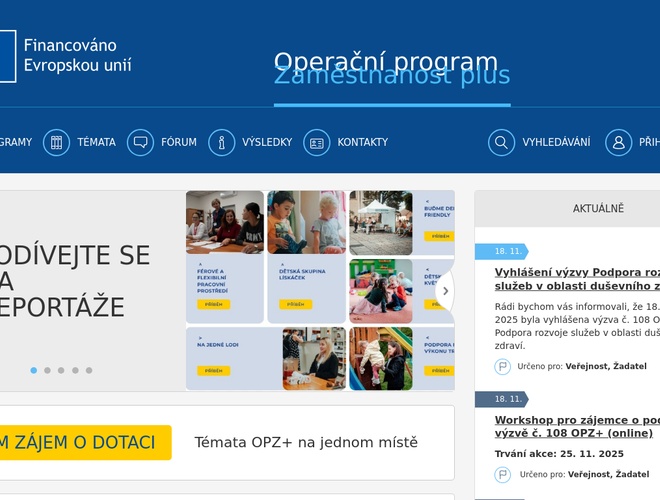This screenshot has width=660, height=500.
Task: Open the Kontakty contact card icon
Action: coord(316,142)
